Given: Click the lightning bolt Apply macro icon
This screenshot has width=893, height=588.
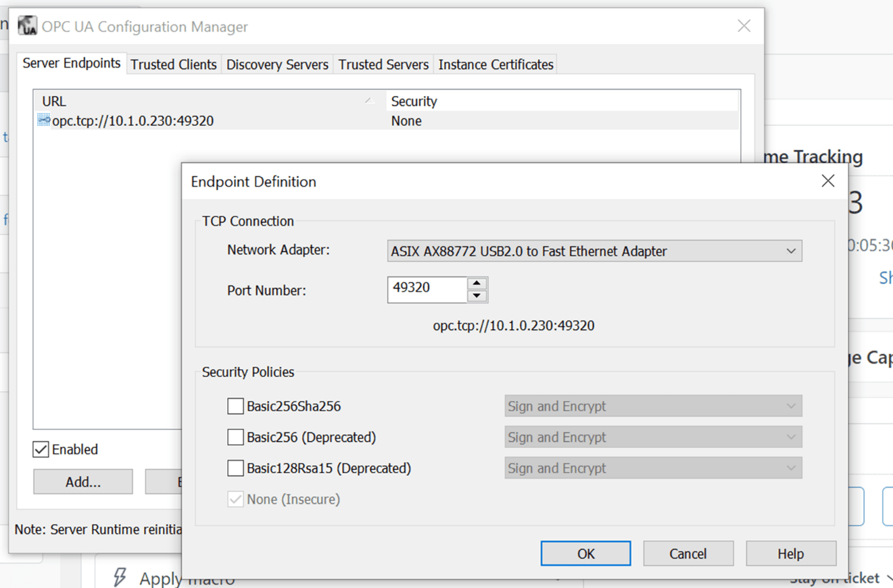Looking at the screenshot, I should [x=120, y=577].
